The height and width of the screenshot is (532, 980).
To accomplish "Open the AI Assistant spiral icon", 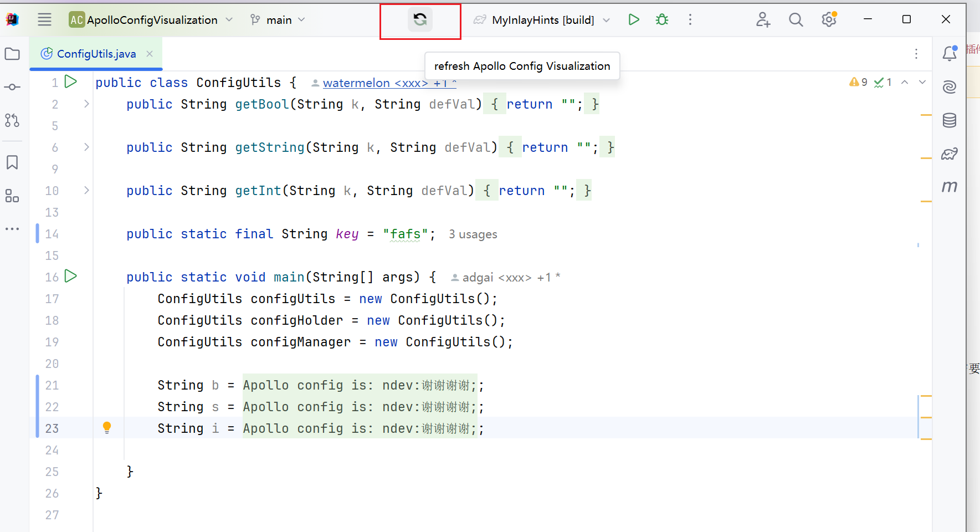I will [950, 87].
